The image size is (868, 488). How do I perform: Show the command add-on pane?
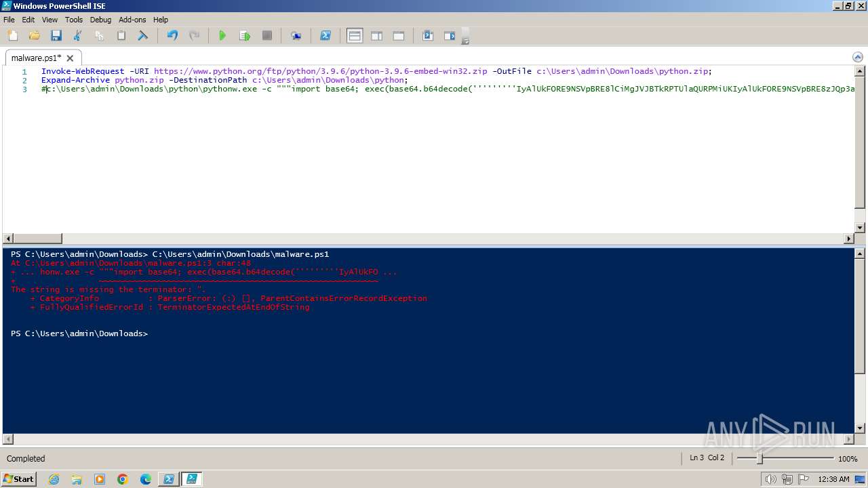pos(450,36)
